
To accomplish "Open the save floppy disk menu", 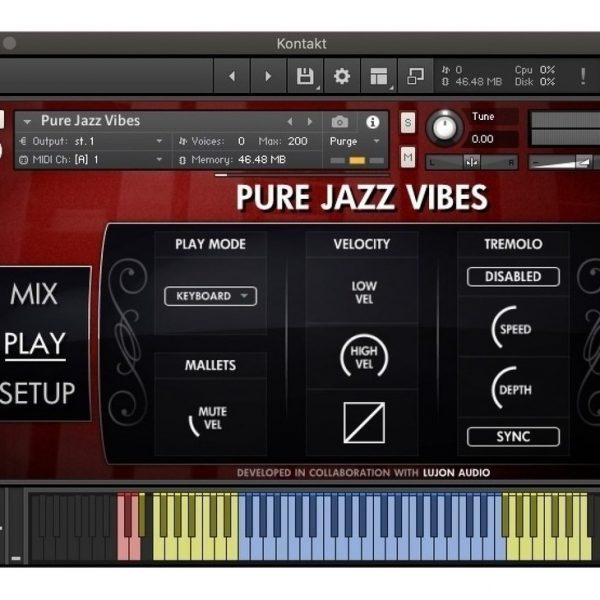I will click(x=305, y=76).
